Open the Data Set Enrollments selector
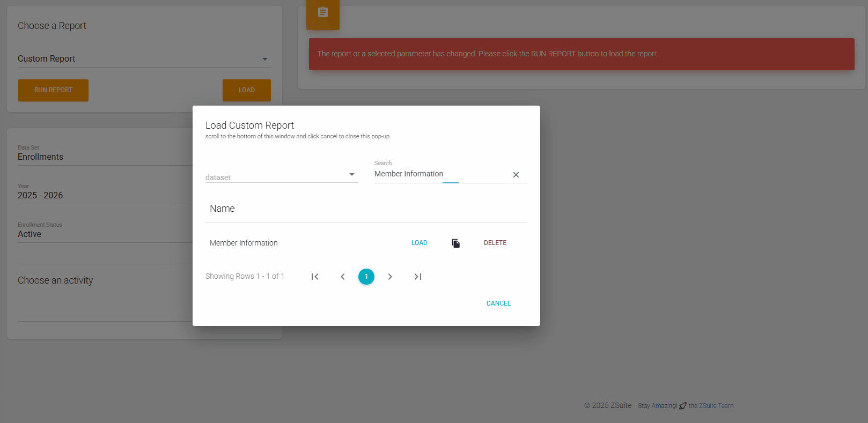Image resolution: width=868 pixels, height=423 pixels. tap(102, 157)
